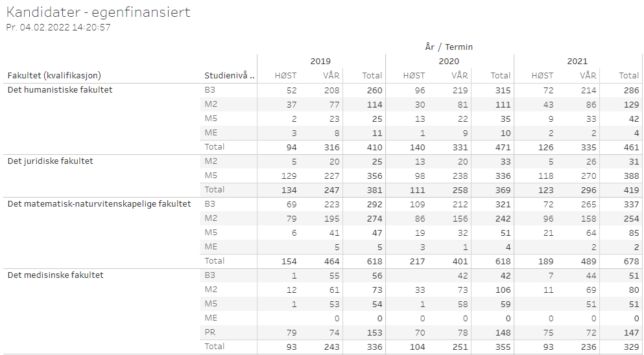This screenshot has height=355, width=644.
Task: Select the VÅR header under 2020
Action: [460, 76]
